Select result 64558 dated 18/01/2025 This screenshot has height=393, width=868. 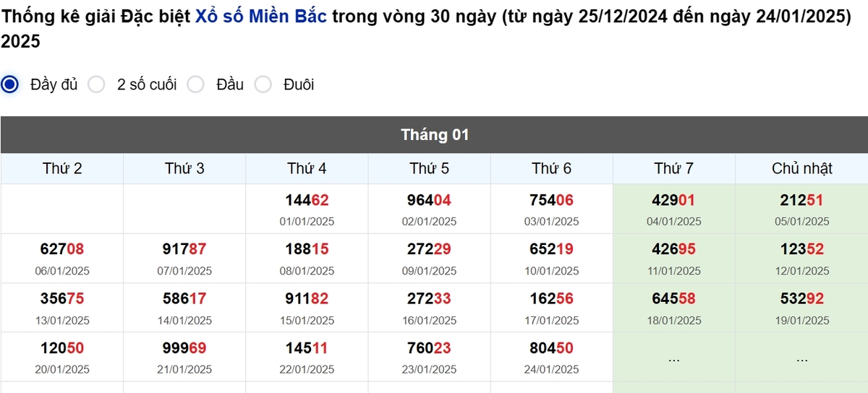pos(673,298)
